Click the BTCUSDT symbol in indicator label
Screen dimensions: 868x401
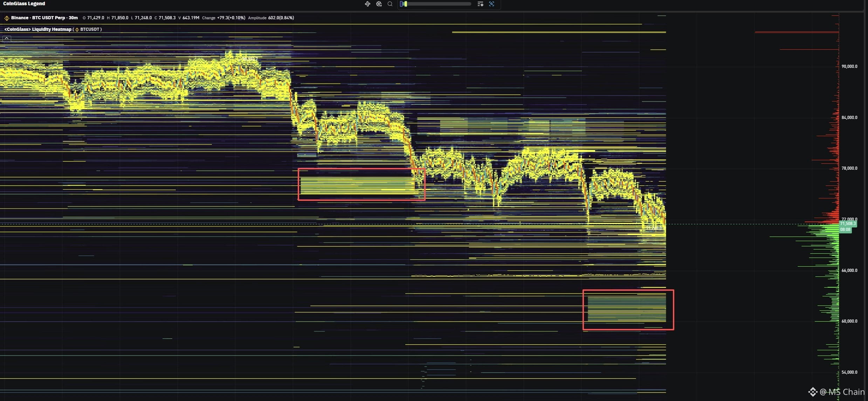click(x=90, y=29)
